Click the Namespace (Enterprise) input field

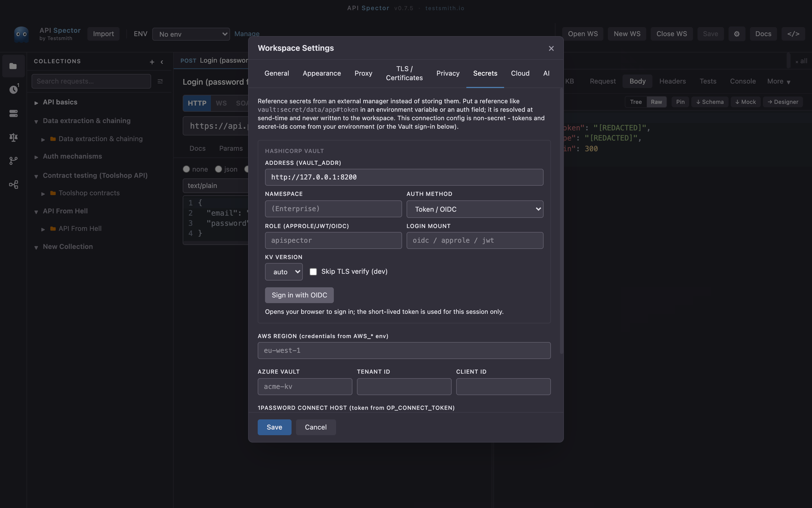(333, 209)
